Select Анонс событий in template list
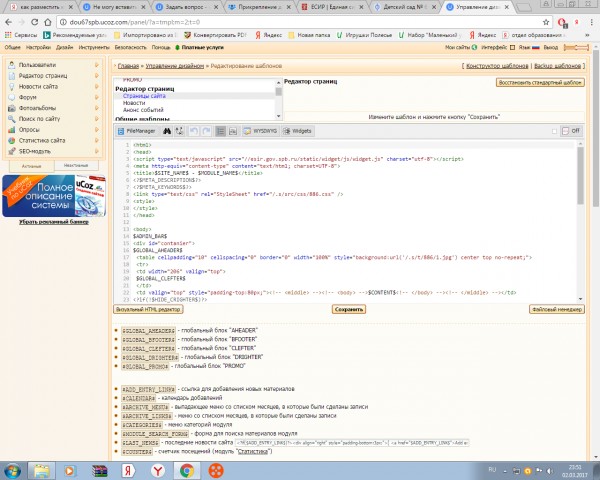This screenshot has height=480, width=600. tap(143, 110)
